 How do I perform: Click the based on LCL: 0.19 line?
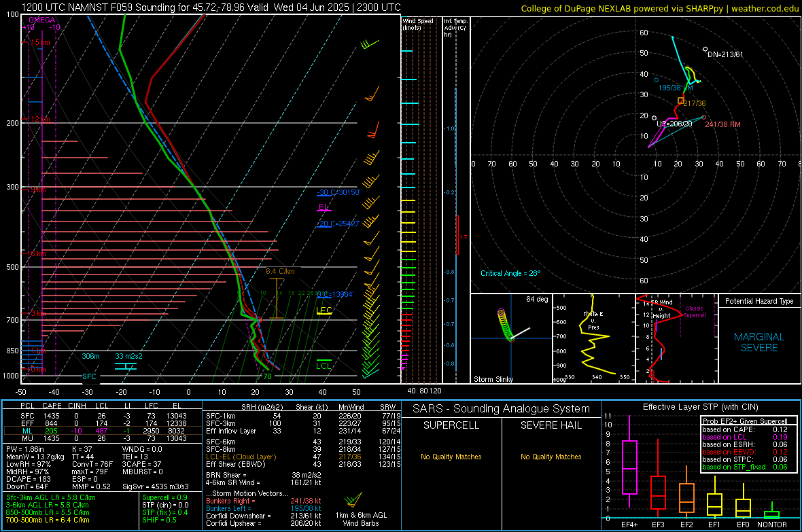tap(745, 437)
